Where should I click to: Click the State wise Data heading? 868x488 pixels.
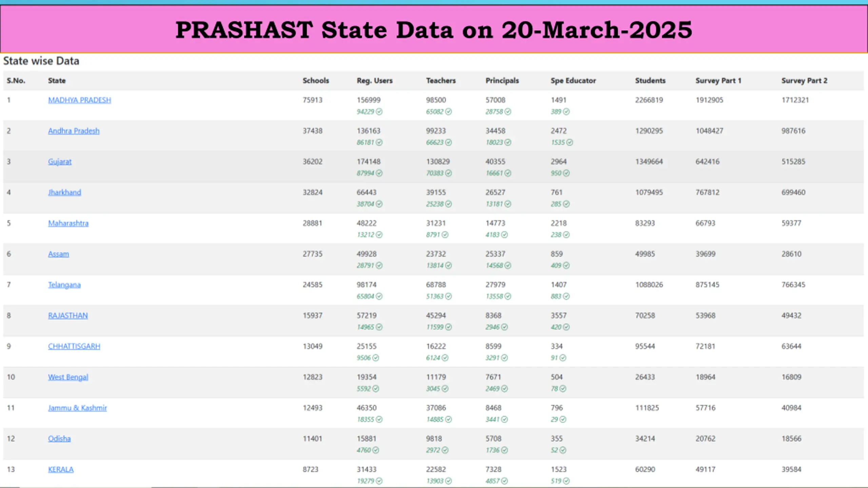(41, 61)
